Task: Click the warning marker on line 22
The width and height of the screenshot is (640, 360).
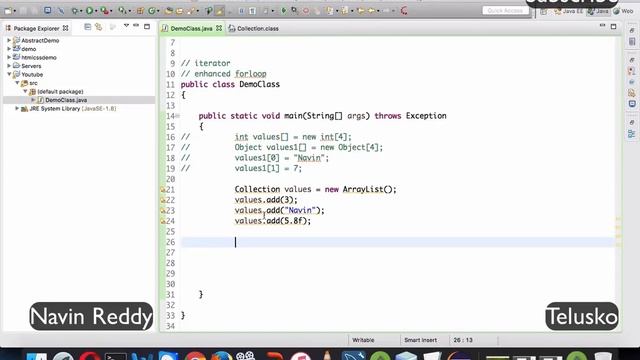Action: (x=163, y=200)
